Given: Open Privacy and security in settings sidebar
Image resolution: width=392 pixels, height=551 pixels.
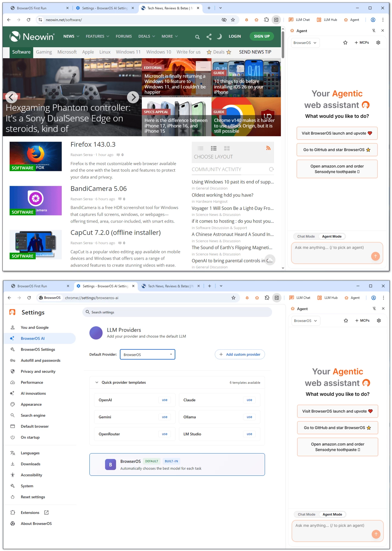Looking at the screenshot, I should point(38,371).
